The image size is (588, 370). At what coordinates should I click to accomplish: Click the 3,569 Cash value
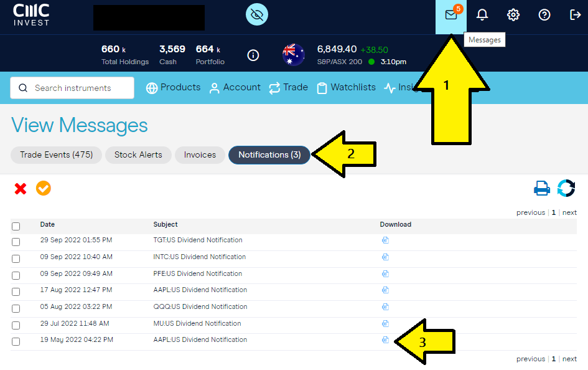pyautogui.click(x=172, y=49)
